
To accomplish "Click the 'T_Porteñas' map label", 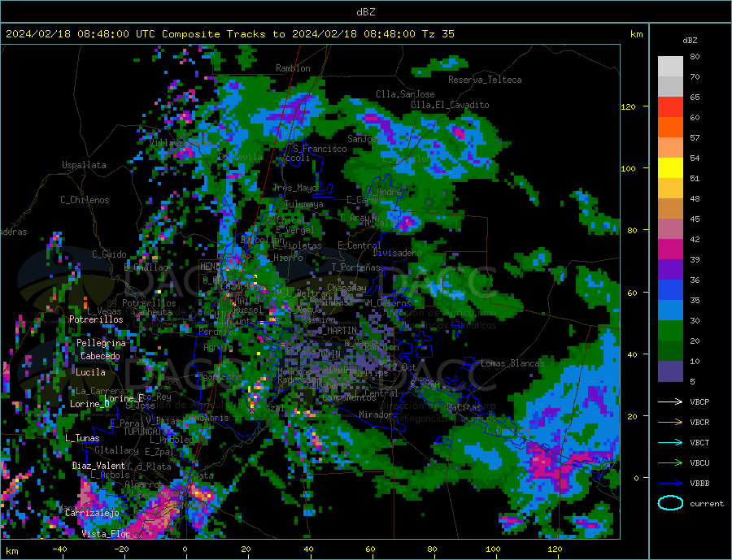I will point(355,267).
